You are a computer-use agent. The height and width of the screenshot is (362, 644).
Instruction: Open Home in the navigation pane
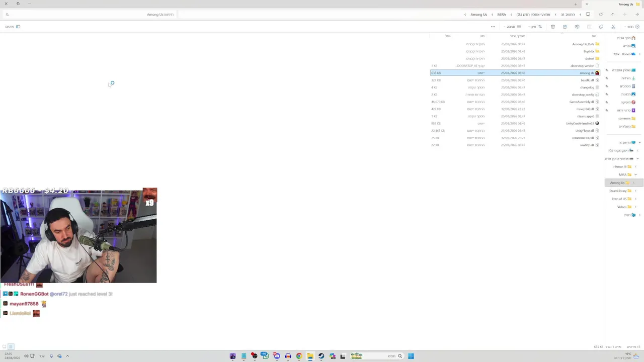[x=626, y=38]
